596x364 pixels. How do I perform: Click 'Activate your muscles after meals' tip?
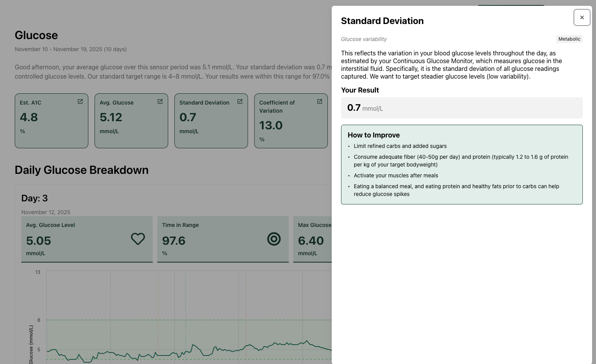tap(396, 175)
